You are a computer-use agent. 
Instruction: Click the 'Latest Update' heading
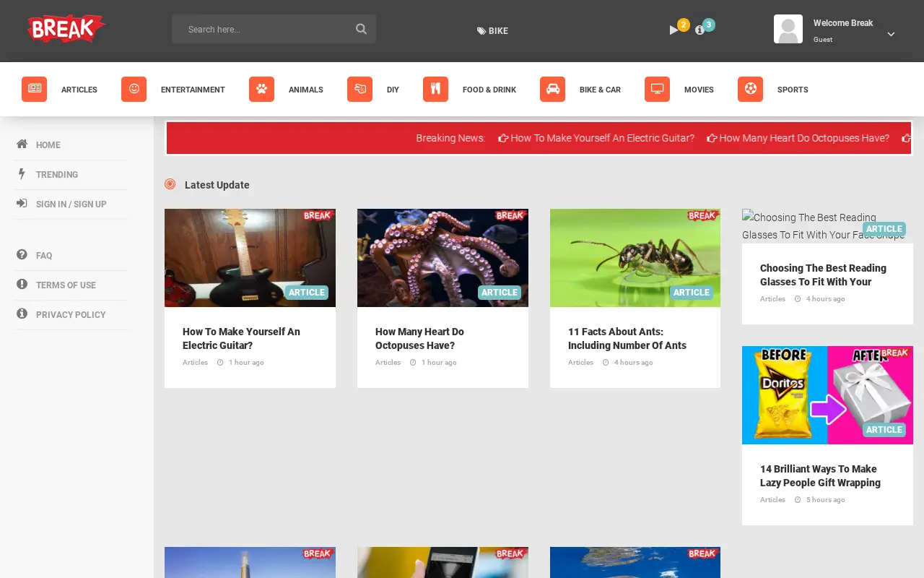[x=217, y=185]
